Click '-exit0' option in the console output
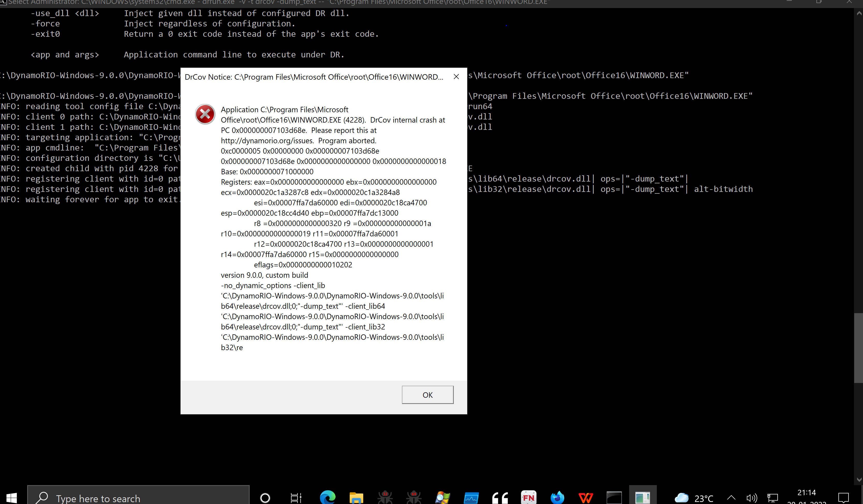 (45, 34)
